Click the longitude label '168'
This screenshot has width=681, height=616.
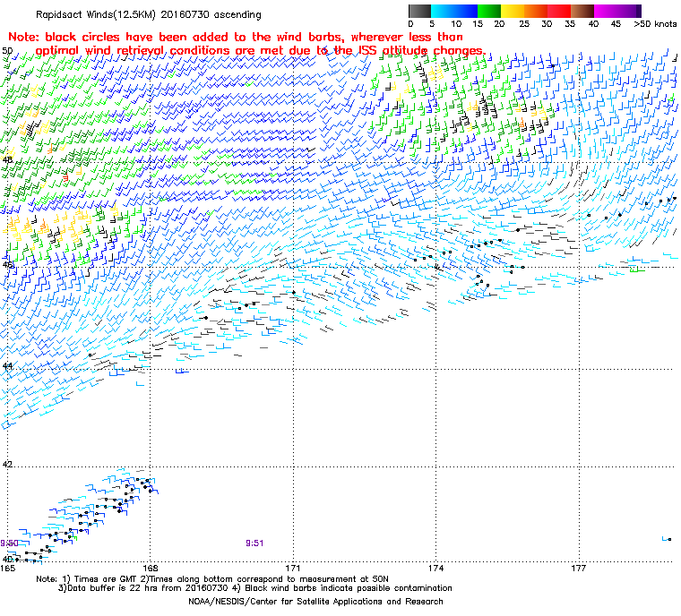pos(151,569)
